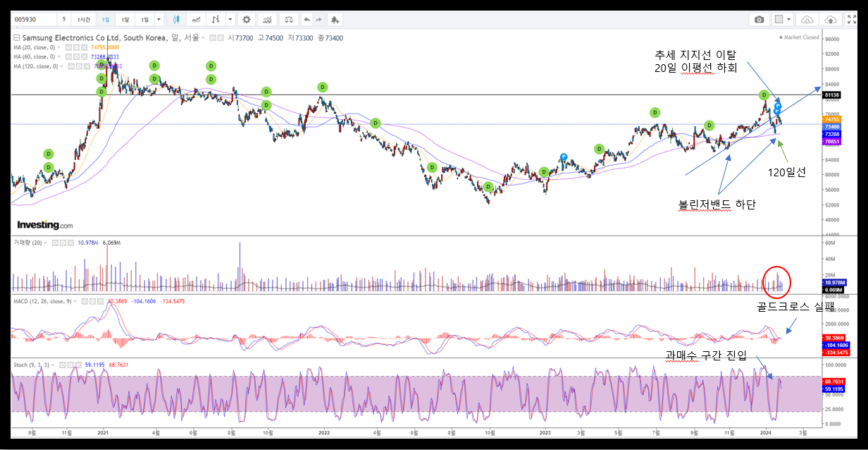Screen dimensions: 868x450
Task: Open settings for Samsung Electronics main series
Action: (x=221, y=38)
